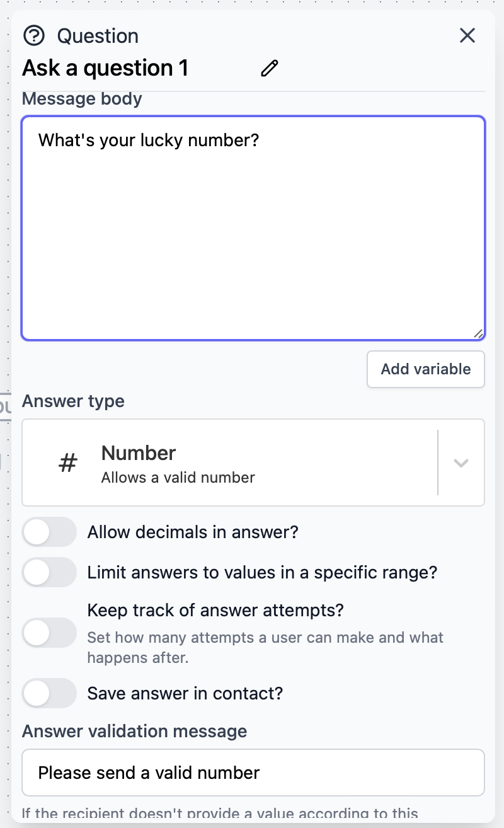Toggle limit answers to a specific range
504x828 pixels.
pyautogui.click(x=49, y=572)
